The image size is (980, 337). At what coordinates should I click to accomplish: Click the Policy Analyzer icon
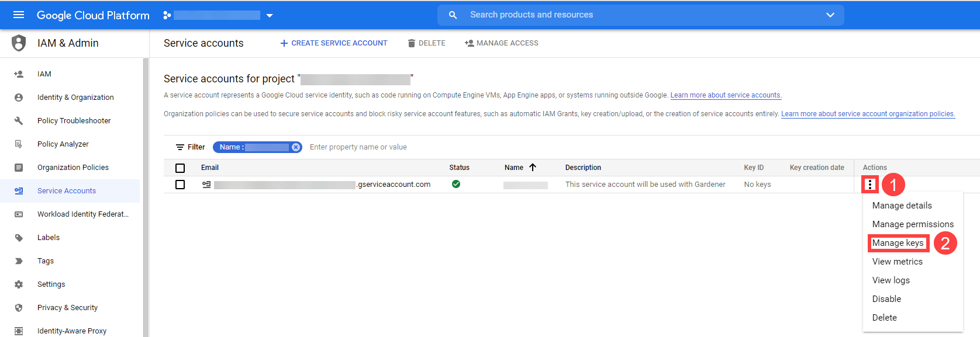pos(19,144)
